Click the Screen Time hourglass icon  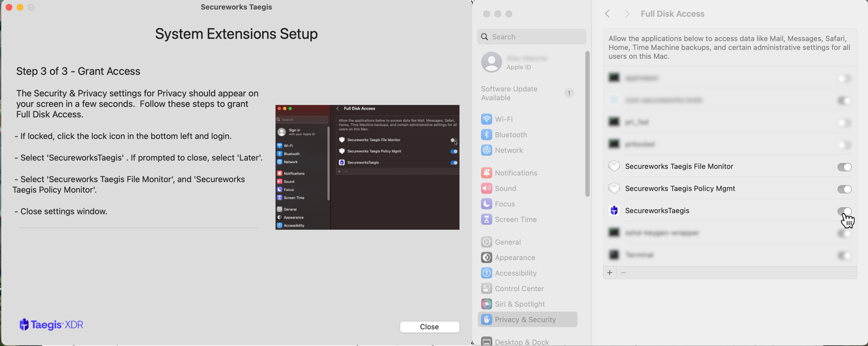coord(487,220)
